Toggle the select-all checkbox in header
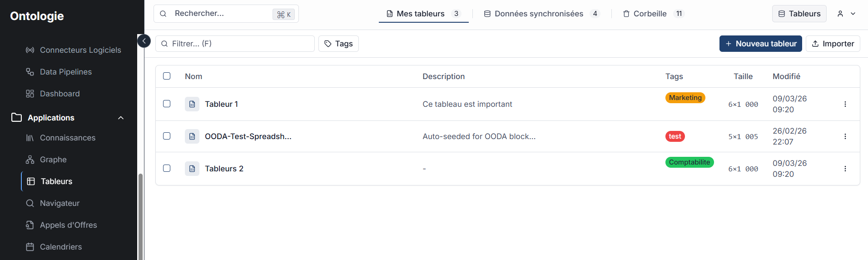Image resolution: width=868 pixels, height=260 pixels. [x=167, y=76]
